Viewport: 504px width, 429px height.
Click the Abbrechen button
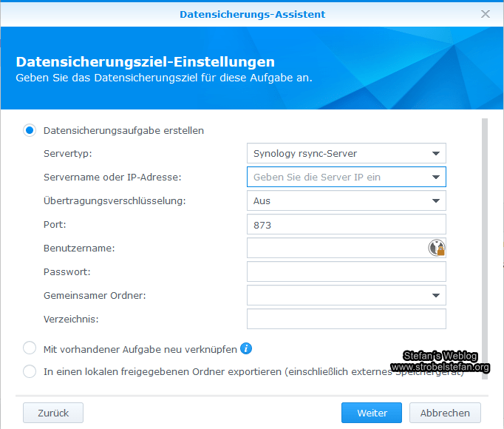445,413
